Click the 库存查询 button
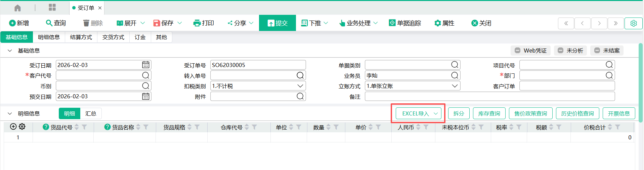 pos(489,113)
